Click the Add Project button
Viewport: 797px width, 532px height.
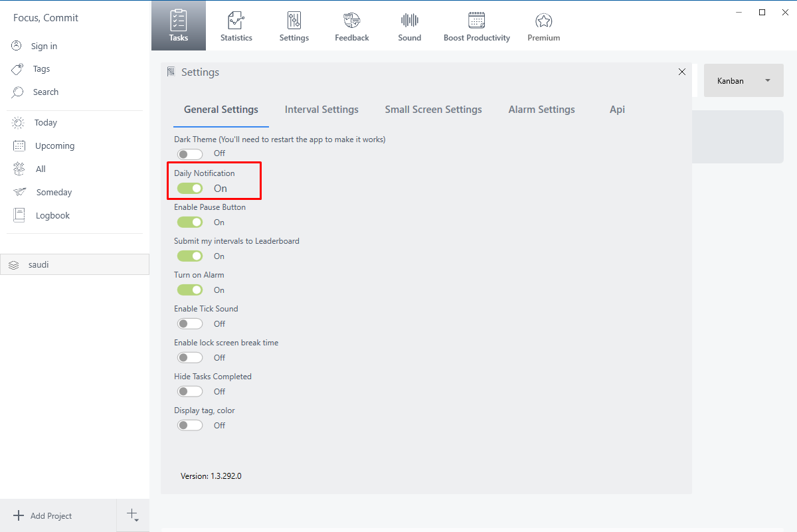point(43,515)
